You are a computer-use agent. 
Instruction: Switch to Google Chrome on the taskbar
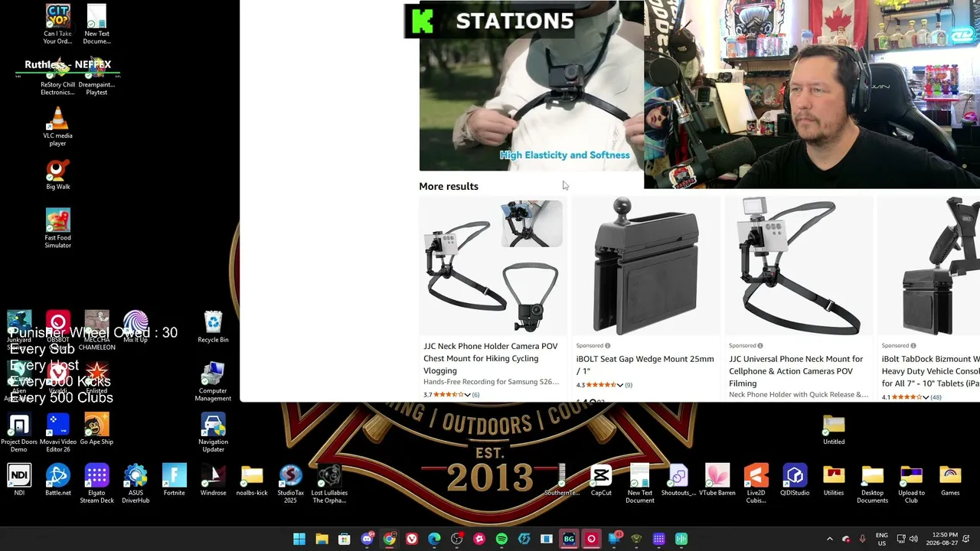pos(390,539)
